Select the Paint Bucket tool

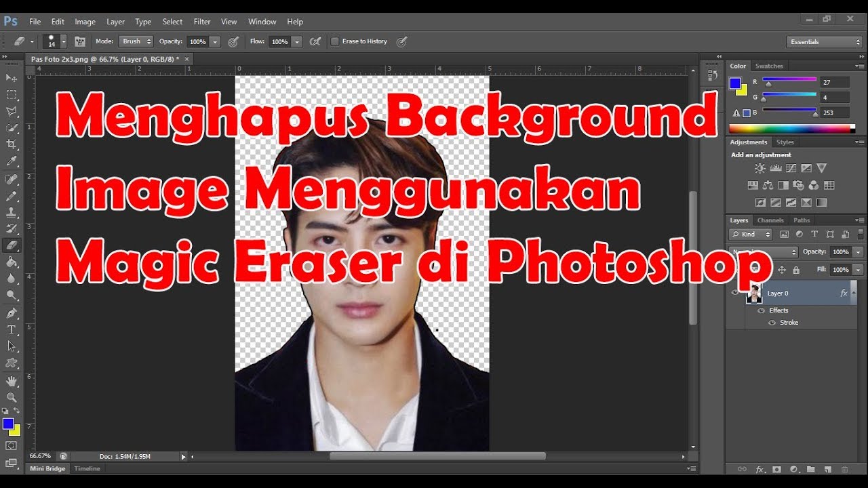coord(12,262)
